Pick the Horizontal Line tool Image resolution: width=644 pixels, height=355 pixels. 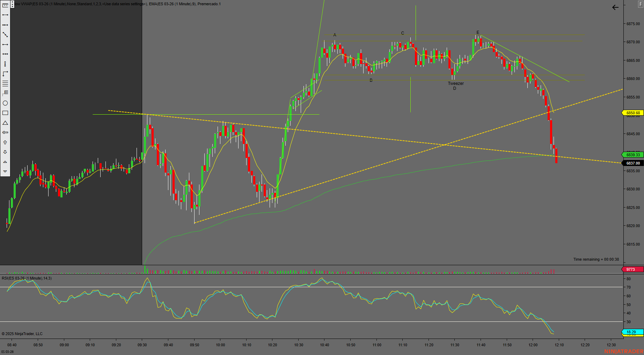click(x=5, y=54)
